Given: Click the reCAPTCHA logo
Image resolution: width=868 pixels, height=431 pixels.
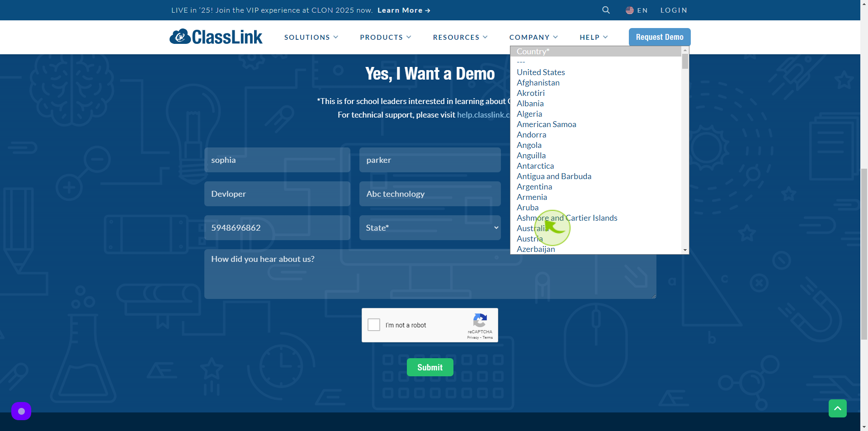Looking at the screenshot, I should (480, 321).
